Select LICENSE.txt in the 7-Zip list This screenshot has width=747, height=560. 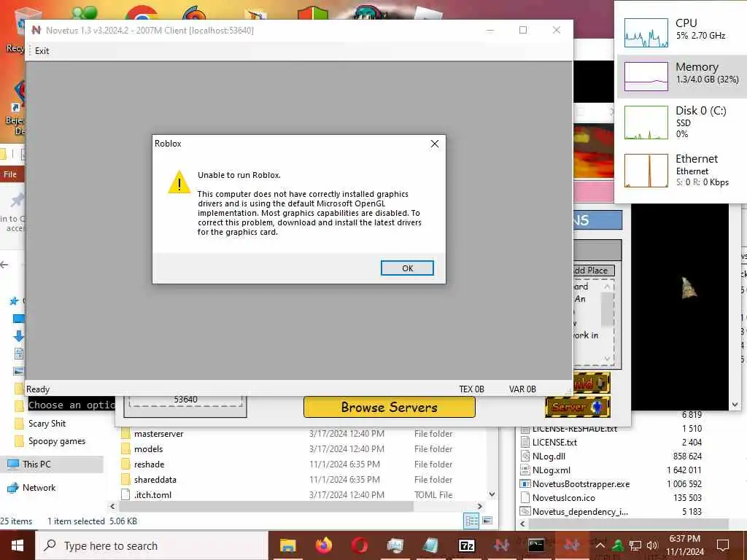pyautogui.click(x=554, y=443)
